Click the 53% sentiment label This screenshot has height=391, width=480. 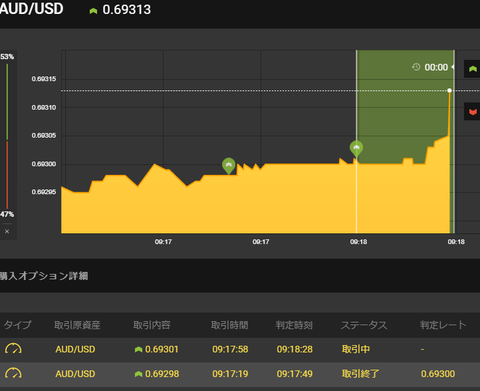click(x=7, y=57)
